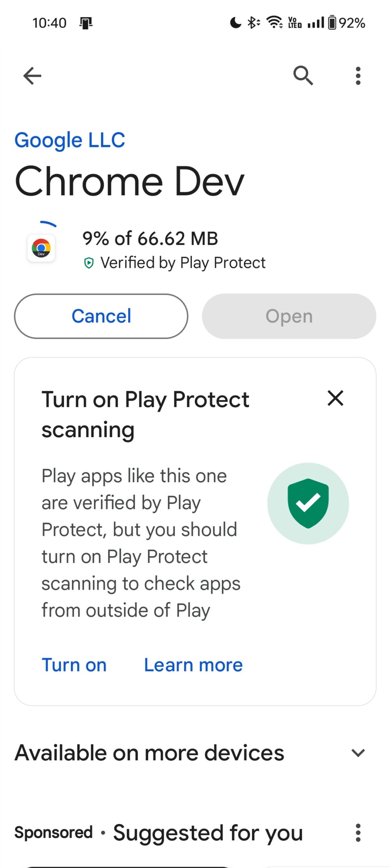390x868 pixels.
Task: Open the top-right overflow menu
Action: [x=358, y=75]
